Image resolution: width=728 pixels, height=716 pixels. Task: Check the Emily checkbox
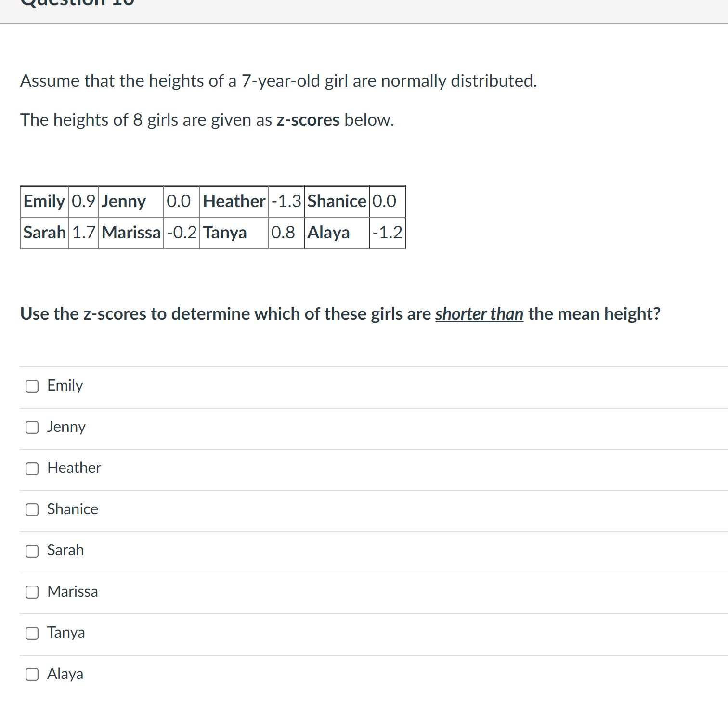pyautogui.click(x=32, y=386)
